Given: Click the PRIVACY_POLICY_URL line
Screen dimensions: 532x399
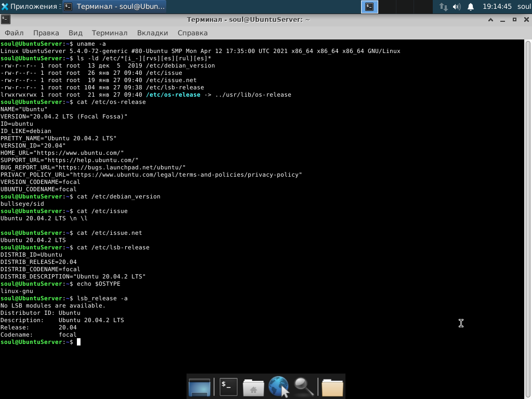Looking at the screenshot, I should point(151,175).
